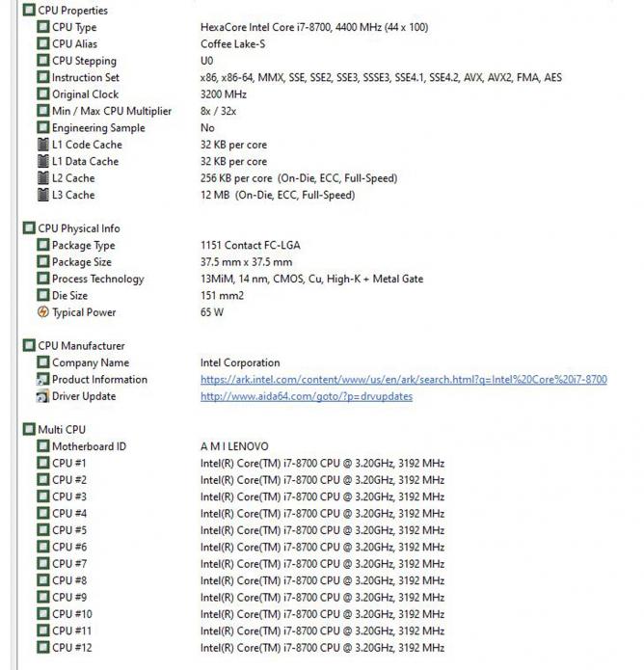
Task: Select the CPU Type label
Action: [74, 27]
